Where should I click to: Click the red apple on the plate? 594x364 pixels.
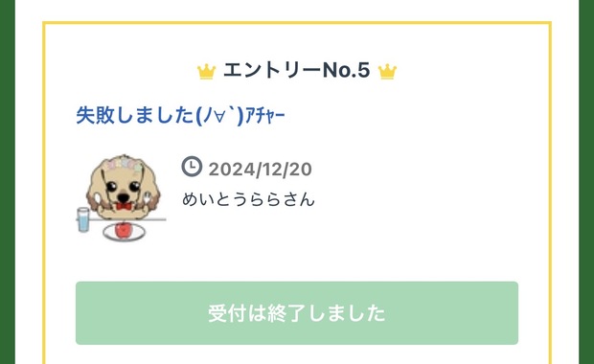123,230
